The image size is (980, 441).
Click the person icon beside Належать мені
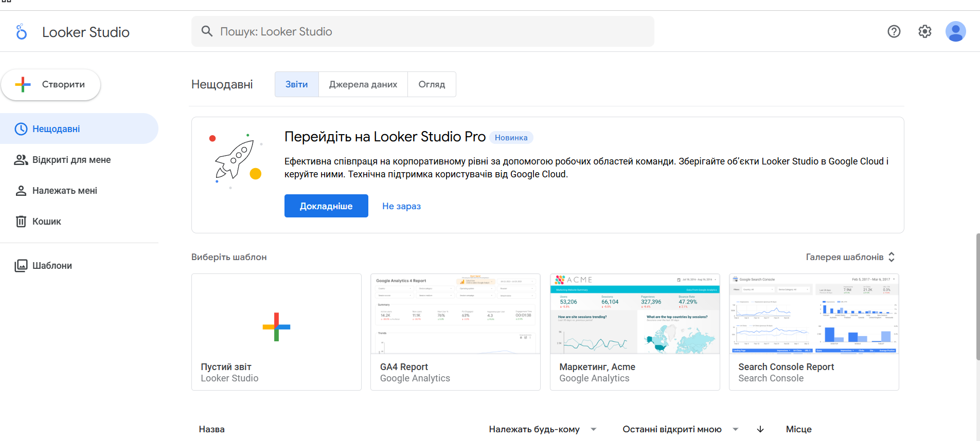[21, 191]
